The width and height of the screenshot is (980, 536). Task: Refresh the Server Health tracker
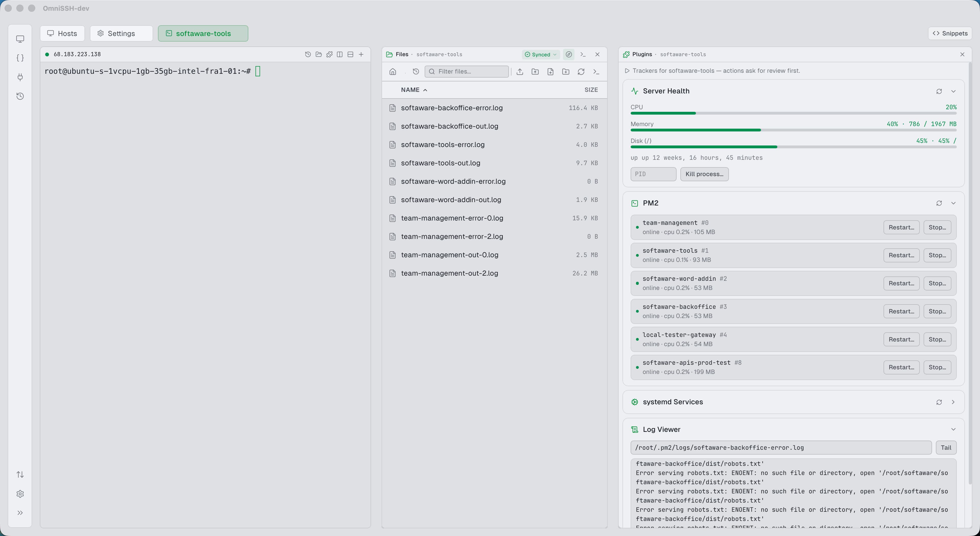pyautogui.click(x=939, y=91)
